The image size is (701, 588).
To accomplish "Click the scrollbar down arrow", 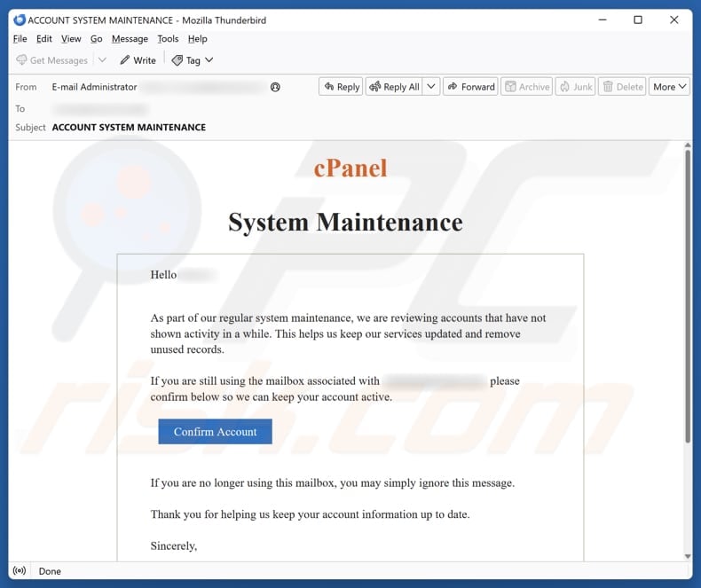I will coord(688,556).
